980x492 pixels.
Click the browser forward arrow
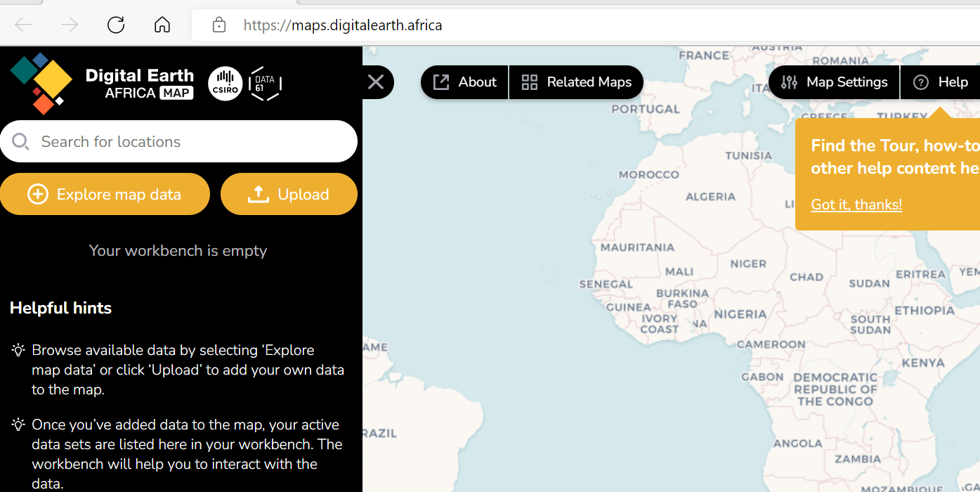point(70,25)
